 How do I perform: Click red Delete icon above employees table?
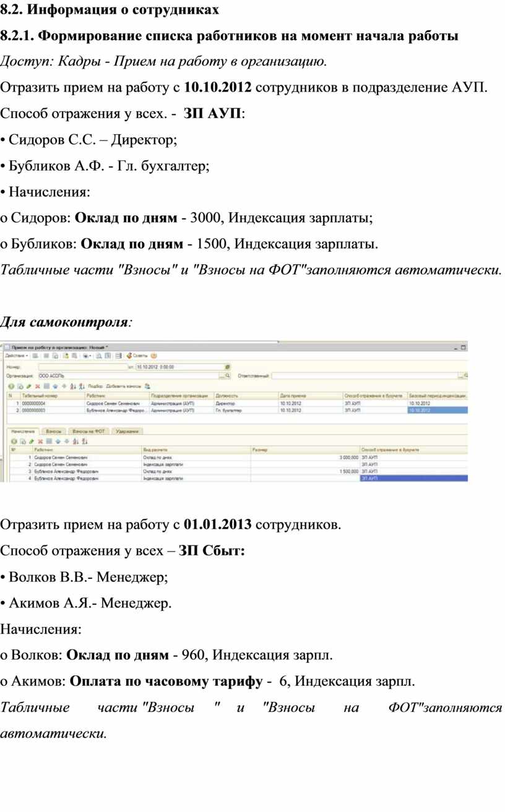(38, 386)
